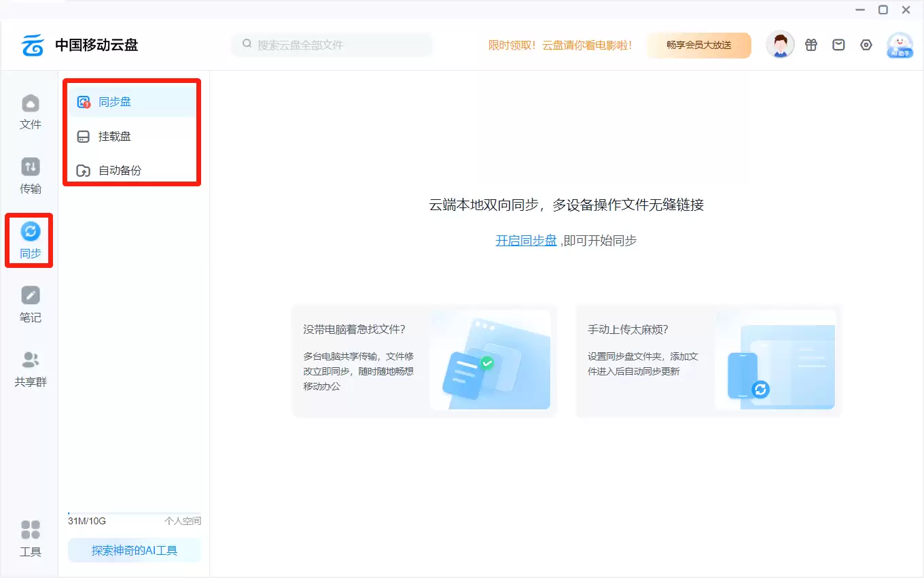Open the 共享群 shared group section

(31, 369)
